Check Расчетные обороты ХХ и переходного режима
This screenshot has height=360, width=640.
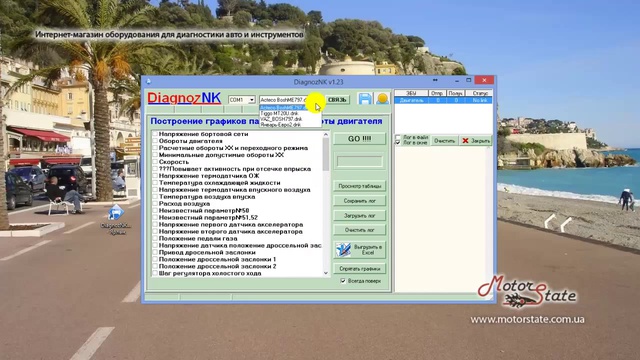(155, 148)
